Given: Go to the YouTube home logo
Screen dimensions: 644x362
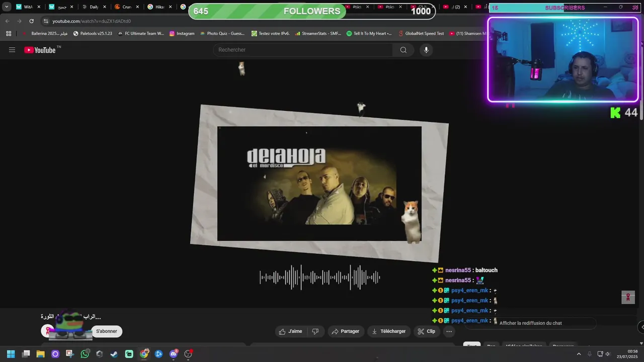Looking at the screenshot, I should tap(40, 50).
